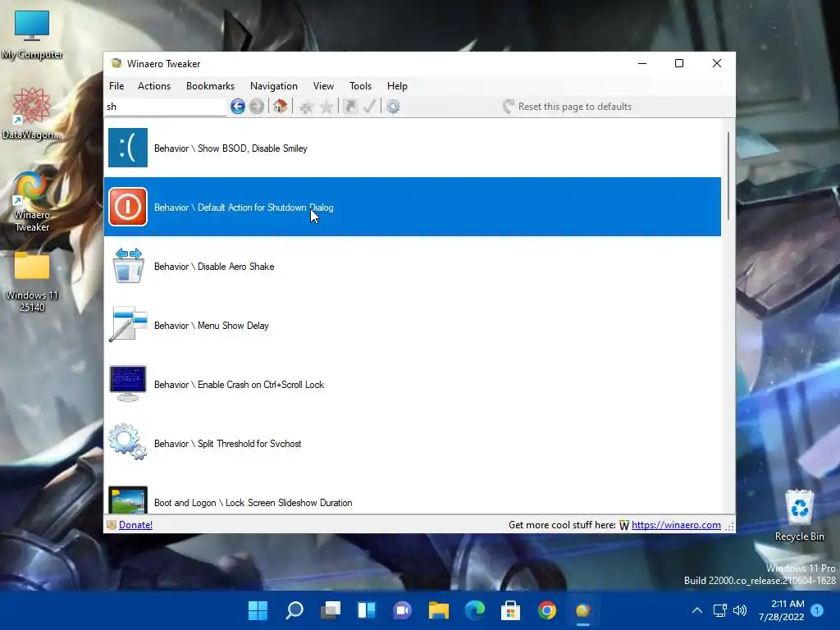Open taskbar Search magnifier

click(x=294, y=610)
